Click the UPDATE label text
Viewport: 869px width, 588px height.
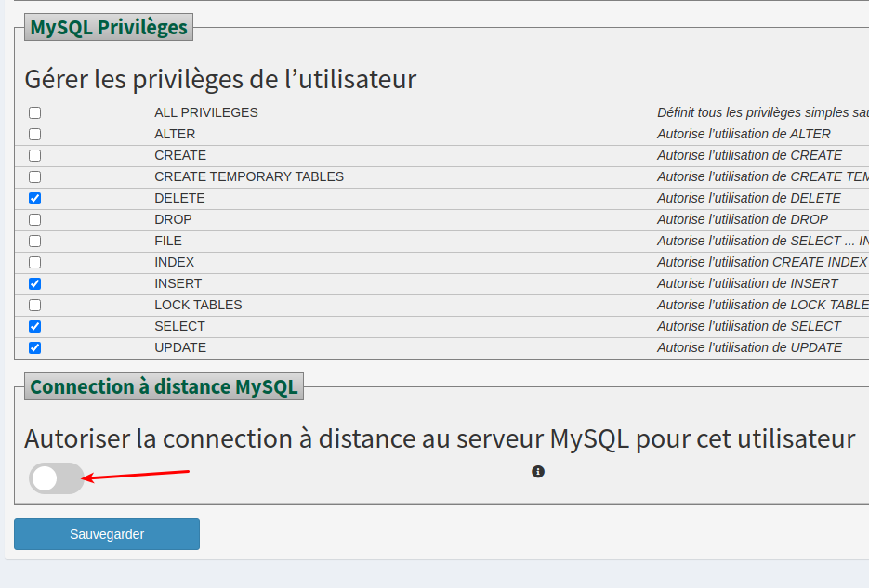point(180,347)
